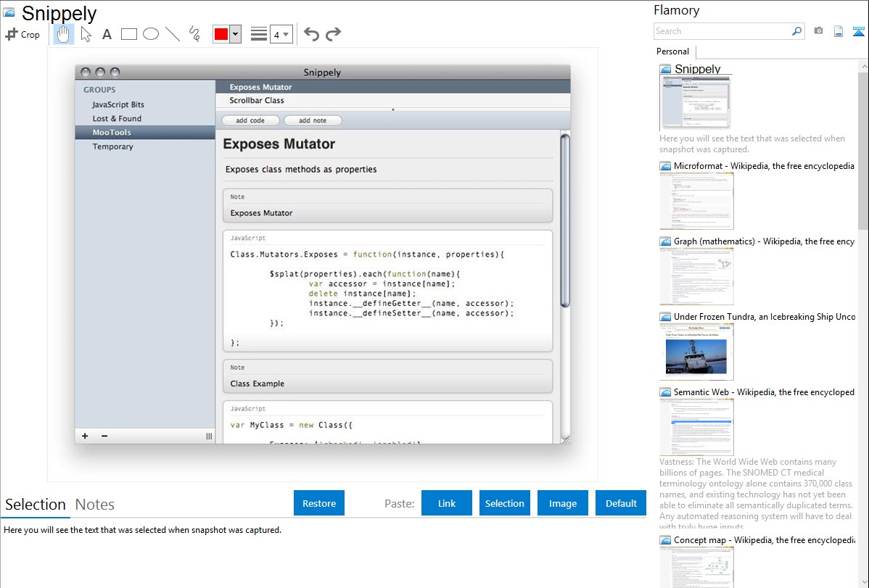Click 'Exposes Mutator' snippet row in Snippely

393,87
